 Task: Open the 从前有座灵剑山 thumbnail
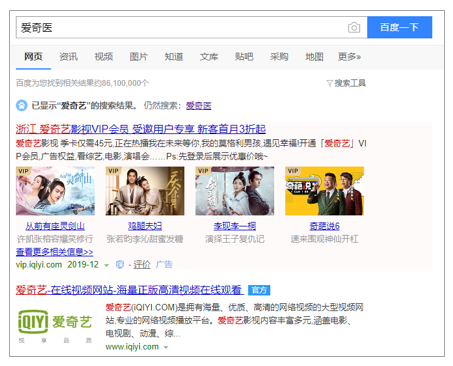point(55,191)
